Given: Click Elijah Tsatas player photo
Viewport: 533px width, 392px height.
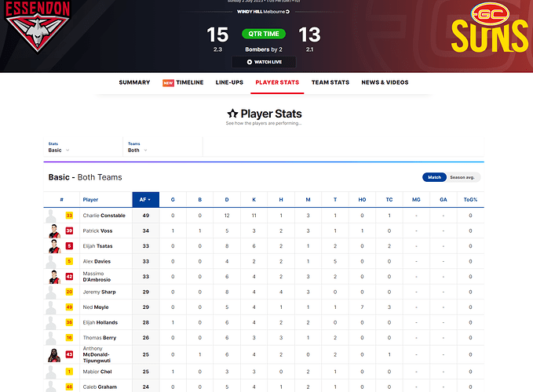Looking at the screenshot, I should tap(54, 246).
